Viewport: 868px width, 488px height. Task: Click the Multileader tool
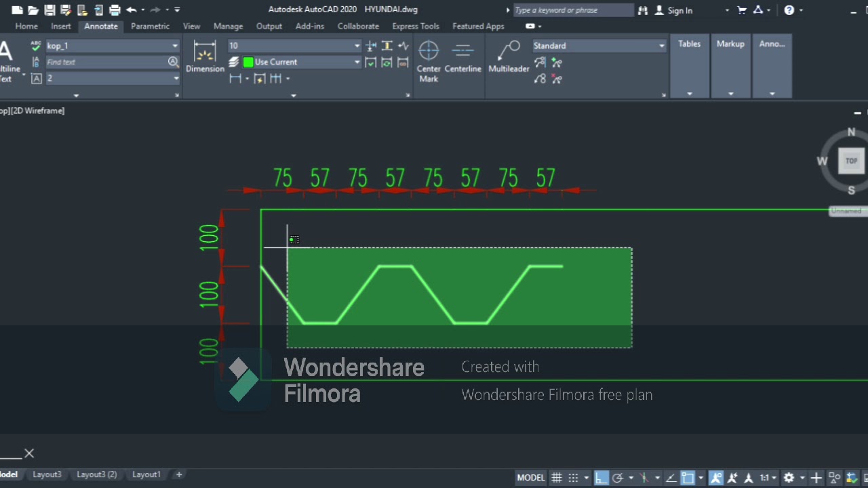pyautogui.click(x=509, y=57)
